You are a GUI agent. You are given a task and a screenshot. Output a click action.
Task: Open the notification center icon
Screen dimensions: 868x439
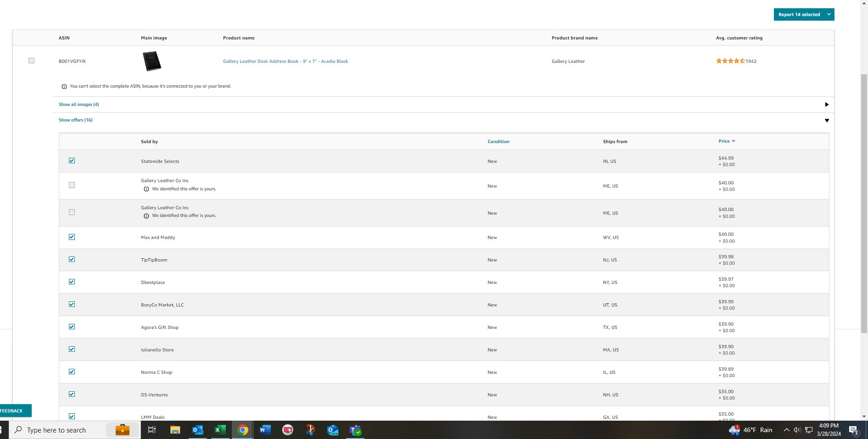(x=854, y=430)
